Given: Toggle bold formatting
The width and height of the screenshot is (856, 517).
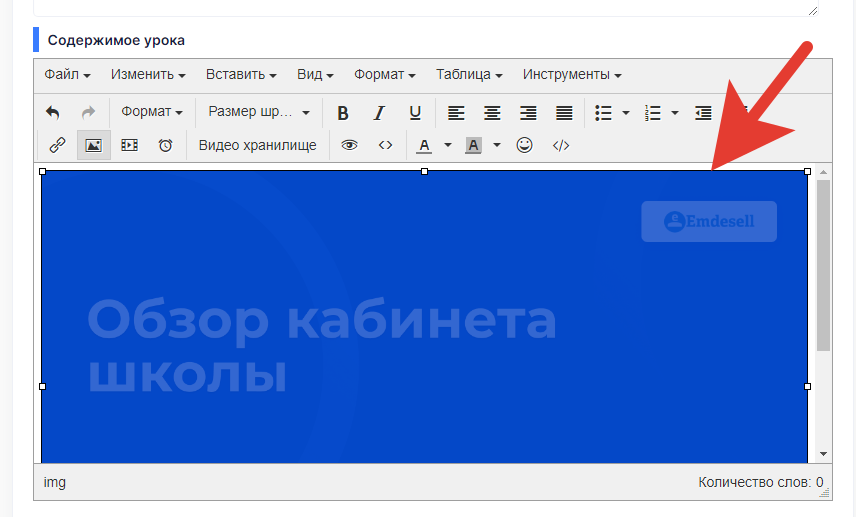Looking at the screenshot, I should 343,113.
